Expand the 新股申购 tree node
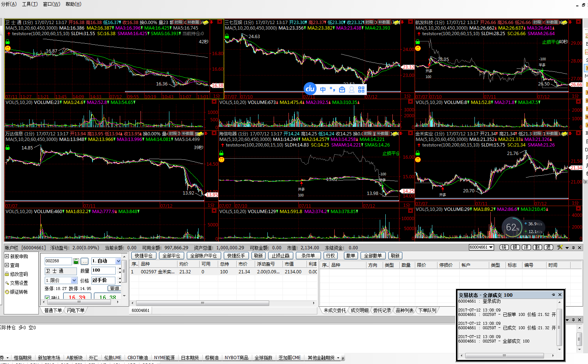Screen dimensions: 588x364 coord(7,256)
